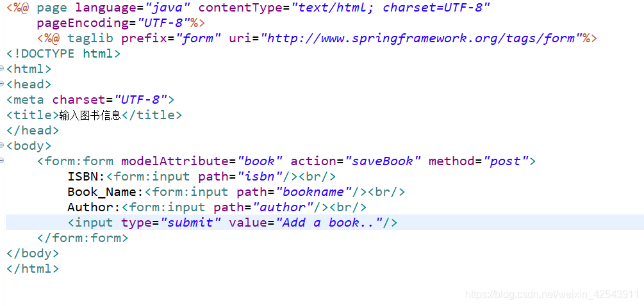Image resolution: width=644 pixels, height=306 pixels.
Task: Collapse the body tag fold marker
Action: [x=2, y=145]
